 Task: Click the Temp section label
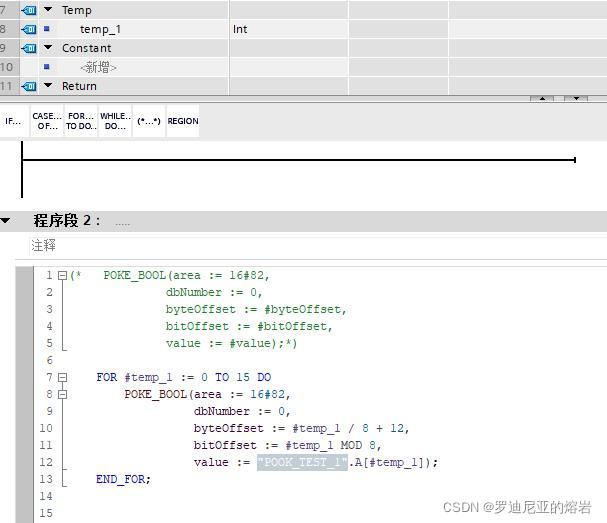click(x=77, y=10)
